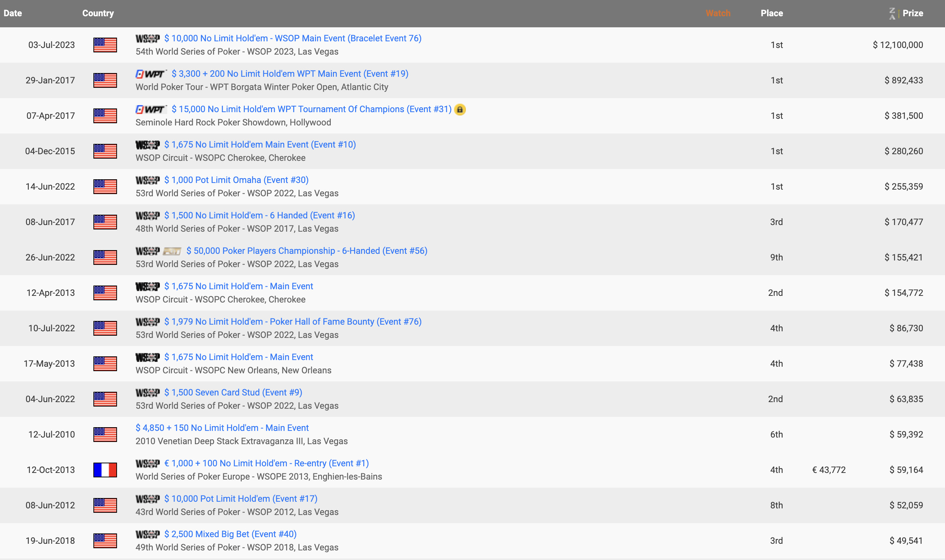The height and width of the screenshot is (560, 945).
Task: Open the $10,000 WSOP Main Event link
Action: click(293, 38)
